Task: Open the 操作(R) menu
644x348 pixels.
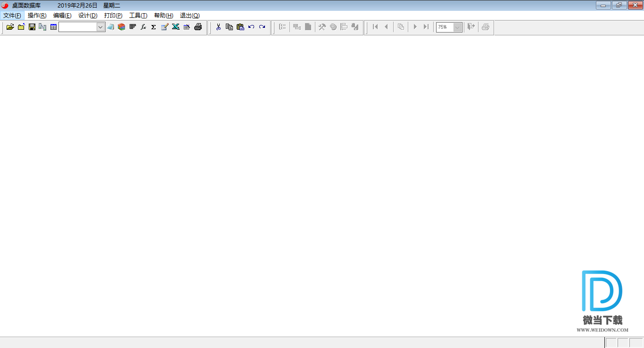Action: tap(37, 16)
